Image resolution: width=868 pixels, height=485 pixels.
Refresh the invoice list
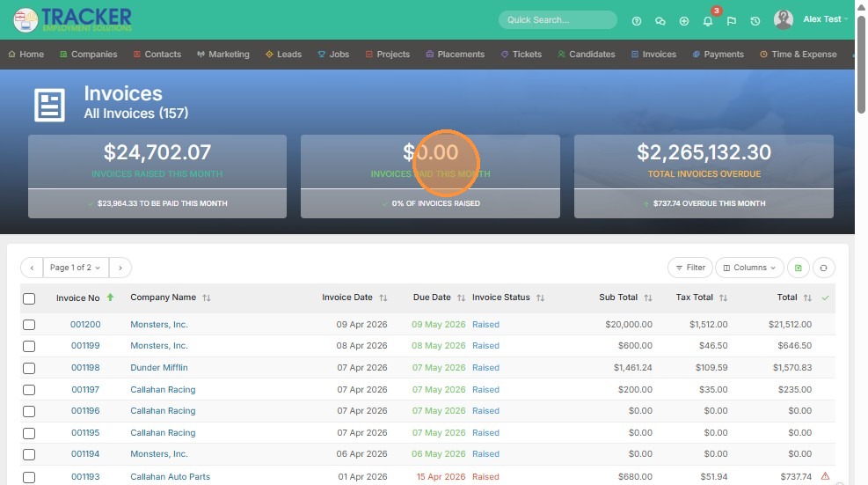824,268
